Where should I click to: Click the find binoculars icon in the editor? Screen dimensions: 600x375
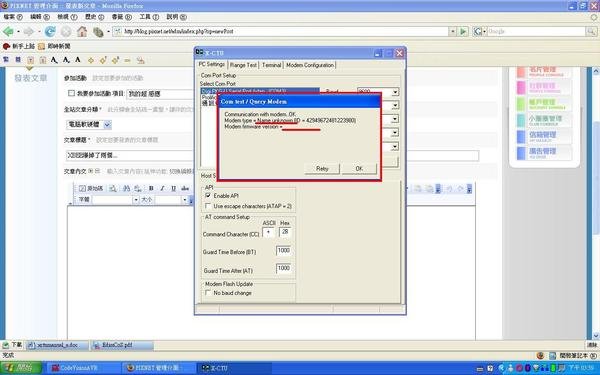pos(126,188)
